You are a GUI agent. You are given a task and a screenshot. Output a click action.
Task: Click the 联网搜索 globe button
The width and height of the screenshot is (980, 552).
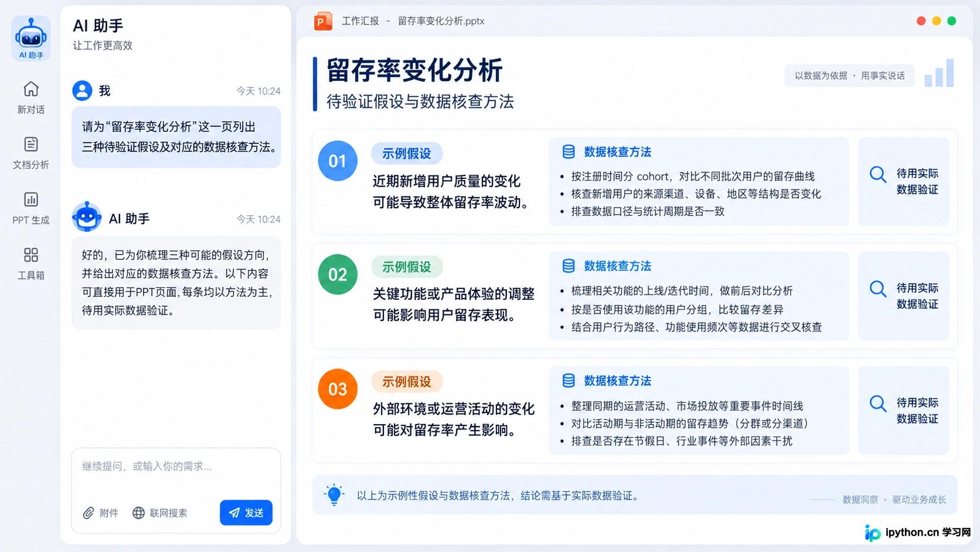tap(160, 513)
